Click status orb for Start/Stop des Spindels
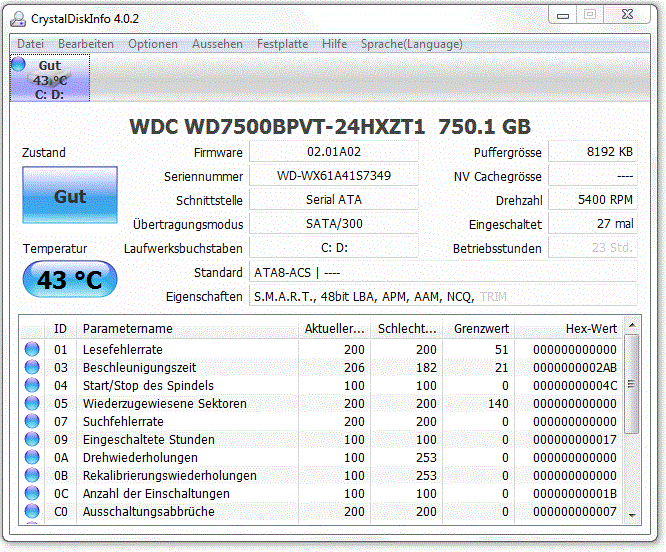 pos(32,385)
